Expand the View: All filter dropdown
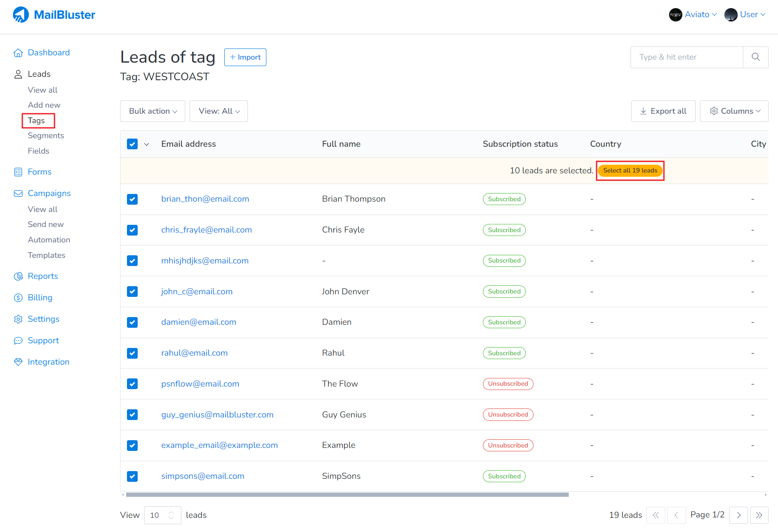 coord(219,111)
